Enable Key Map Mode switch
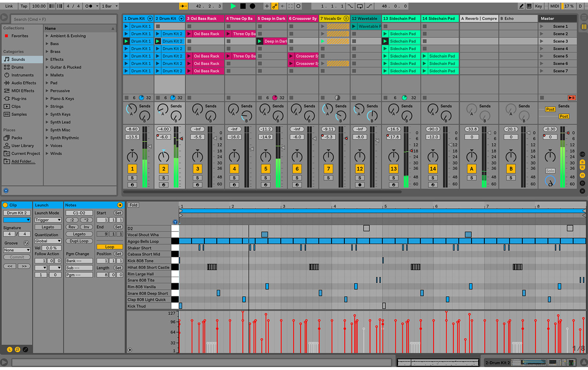This screenshot has width=588, height=370. coord(538,6)
